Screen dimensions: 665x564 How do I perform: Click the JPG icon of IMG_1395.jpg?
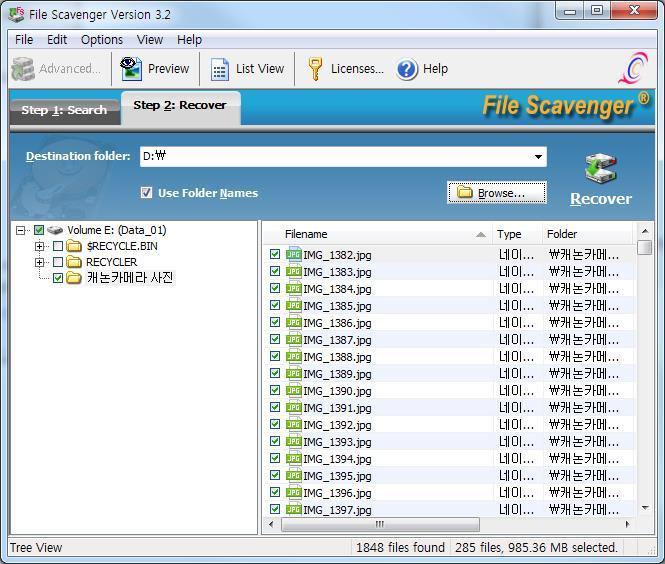coord(293,475)
